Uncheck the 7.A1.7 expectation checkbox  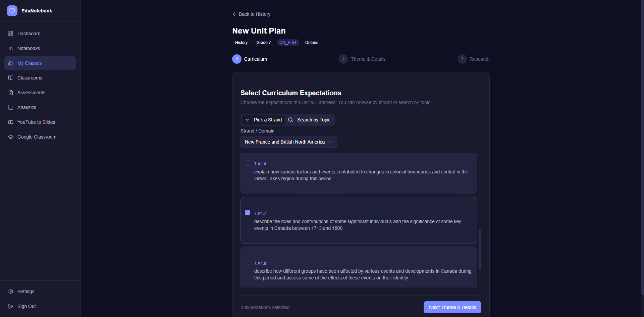(248, 213)
